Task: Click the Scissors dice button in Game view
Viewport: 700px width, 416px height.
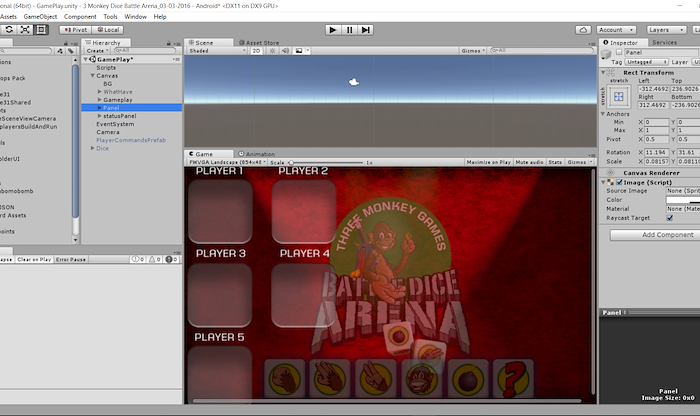Action: point(376,379)
